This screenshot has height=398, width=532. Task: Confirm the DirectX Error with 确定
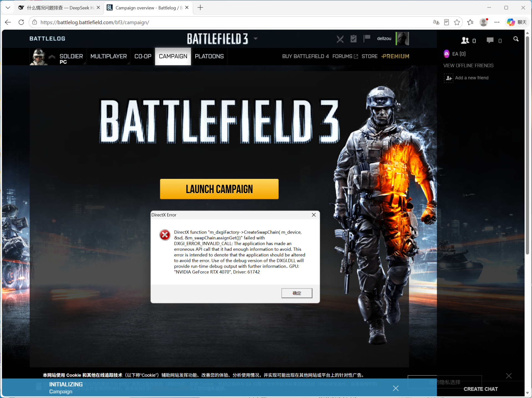pyautogui.click(x=297, y=293)
